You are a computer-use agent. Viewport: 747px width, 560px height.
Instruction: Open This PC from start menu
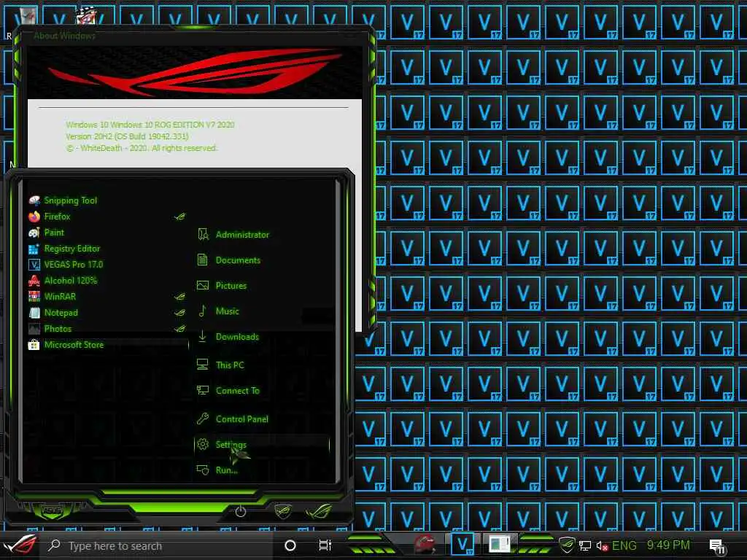(x=220, y=365)
